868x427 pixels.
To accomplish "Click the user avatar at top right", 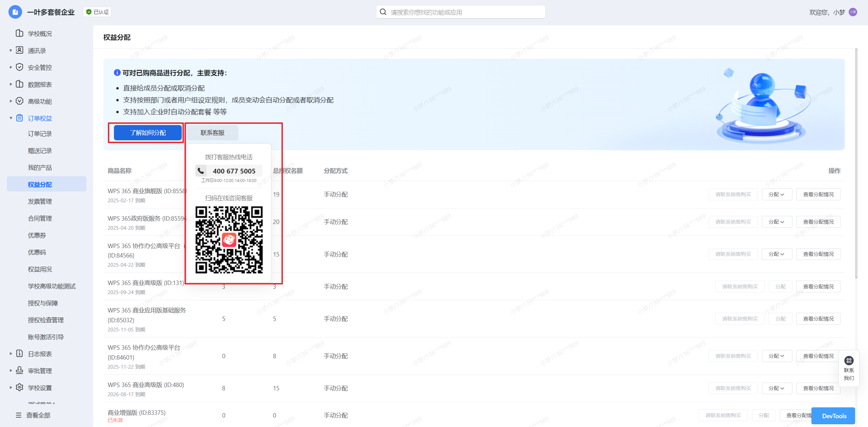I will [x=853, y=12].
